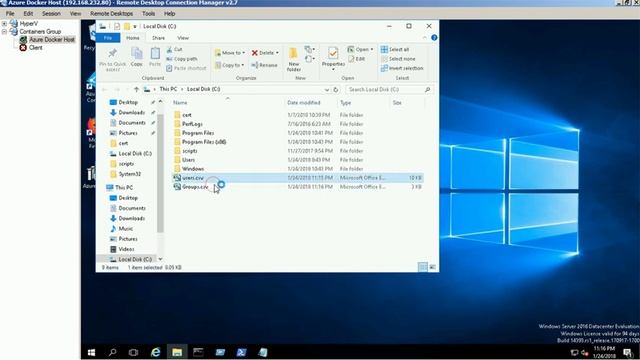Open the Help menu in RDCMan
640x360 pixels.
coord(169,13)
